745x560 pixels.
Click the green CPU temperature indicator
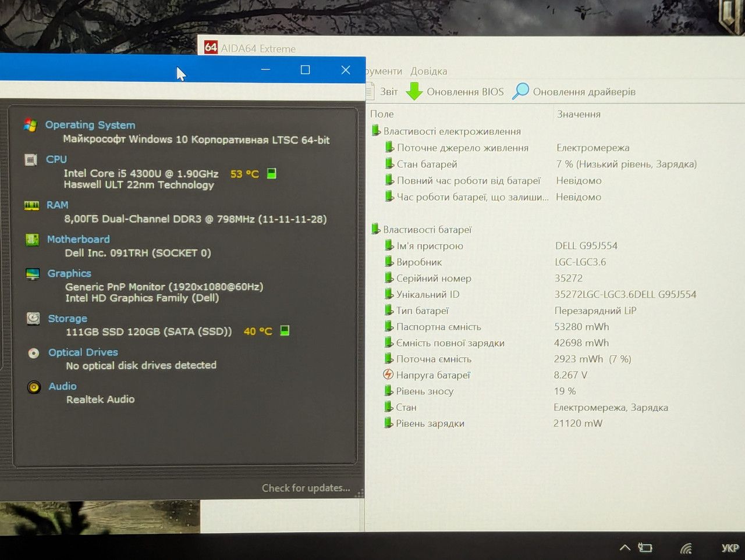[x=271, y=173]
